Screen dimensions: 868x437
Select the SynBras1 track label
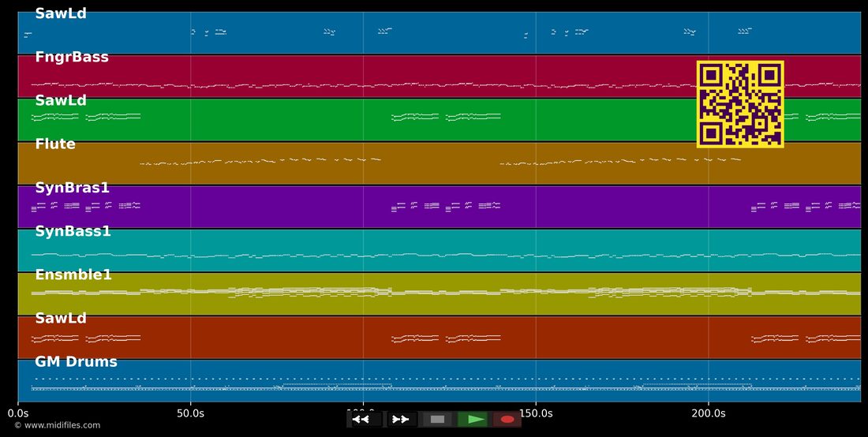pyautogui.click(x=72, y=188)
